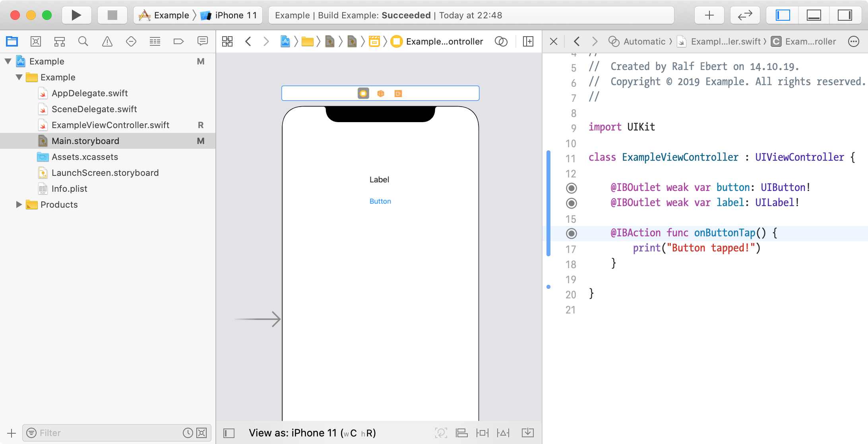
Task: Show the Breakpoint navigator
Action: point(179,41)
